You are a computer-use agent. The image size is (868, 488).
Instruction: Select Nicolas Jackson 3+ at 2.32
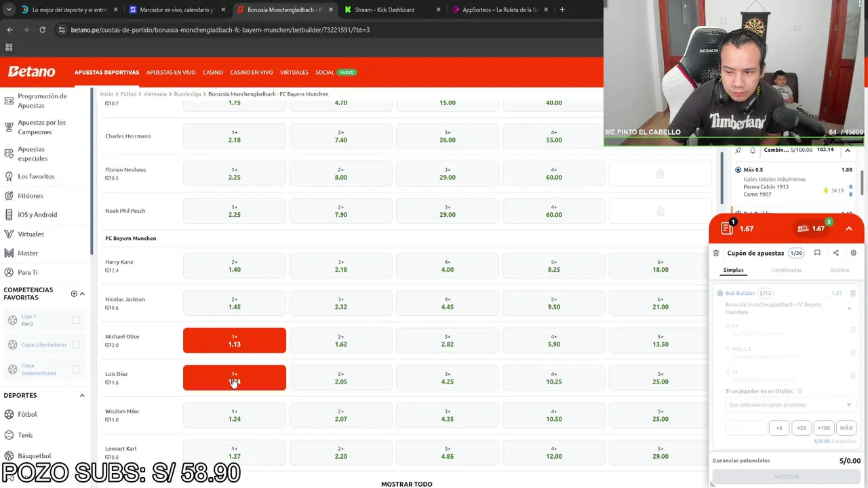tap(341, 303)
